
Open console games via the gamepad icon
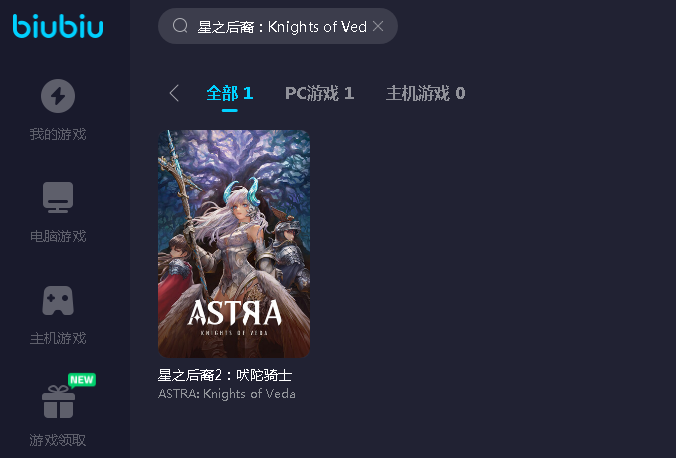click(58, 300)
